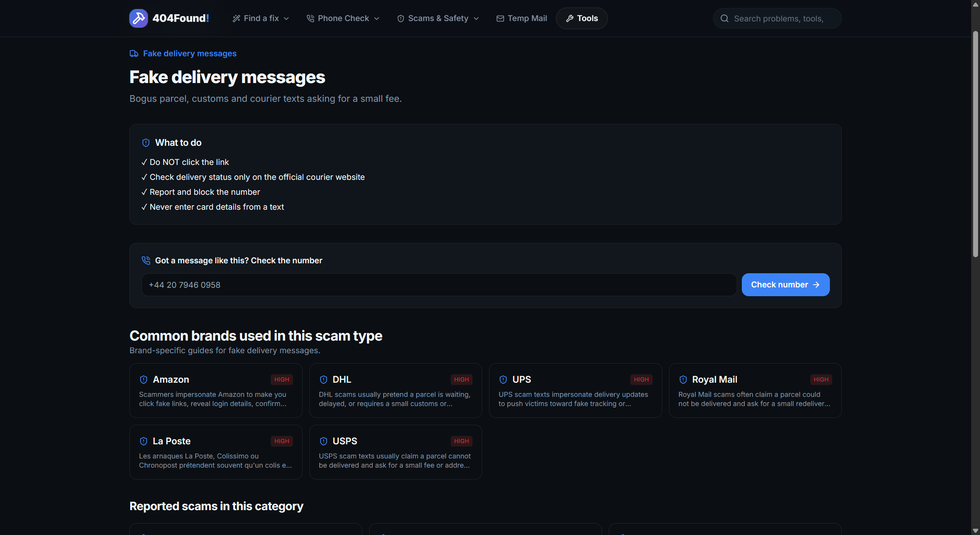Click the 404Found! site name
980x535 pixels.
pos(181,18)
